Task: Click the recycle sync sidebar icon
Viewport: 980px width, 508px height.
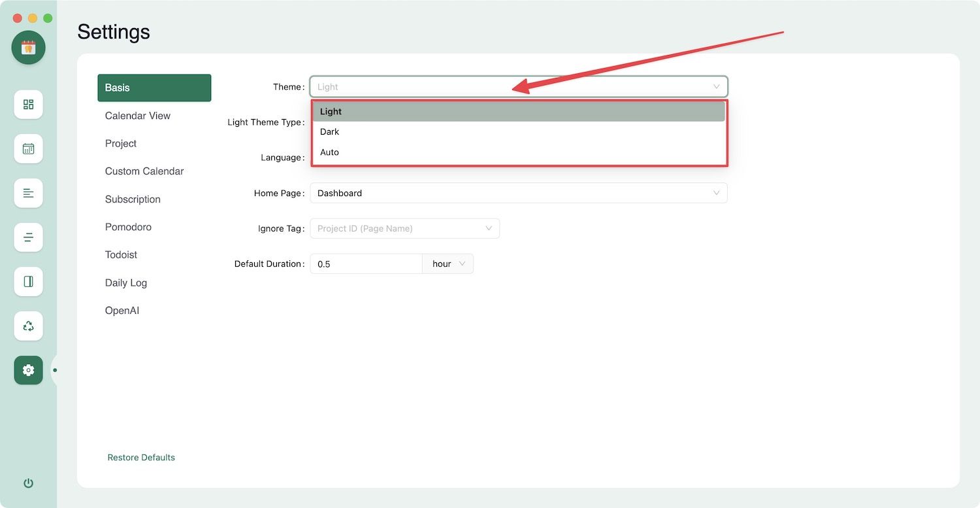Action: (x=28, y=326)
